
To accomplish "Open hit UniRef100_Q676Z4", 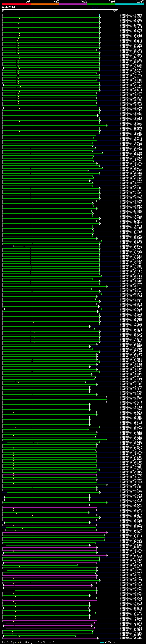I will tap(131, 565).
